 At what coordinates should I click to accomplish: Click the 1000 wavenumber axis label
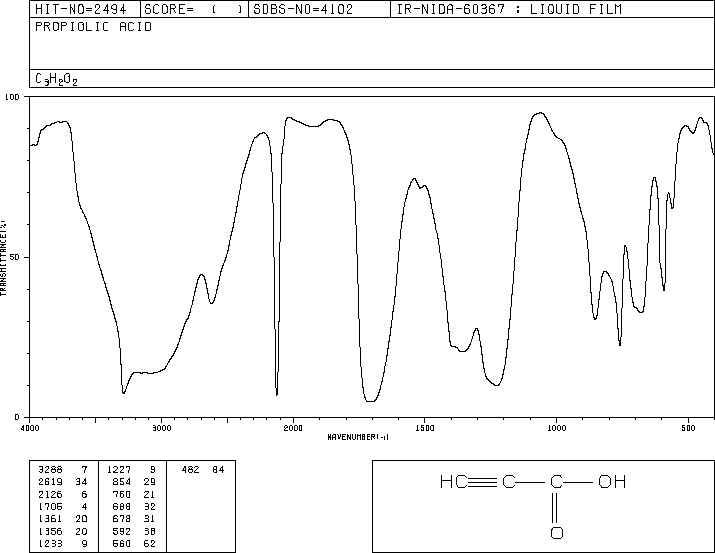[556, 428]
